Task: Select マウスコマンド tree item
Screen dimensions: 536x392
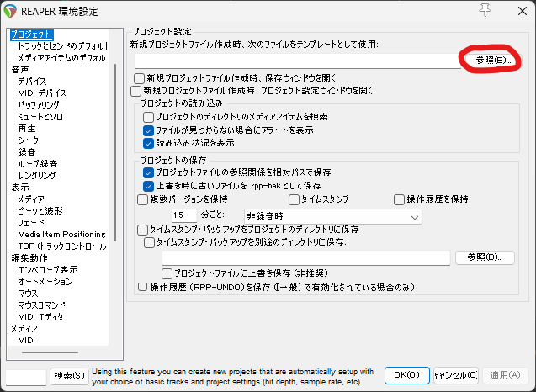Action: click(x=42, y=305)
